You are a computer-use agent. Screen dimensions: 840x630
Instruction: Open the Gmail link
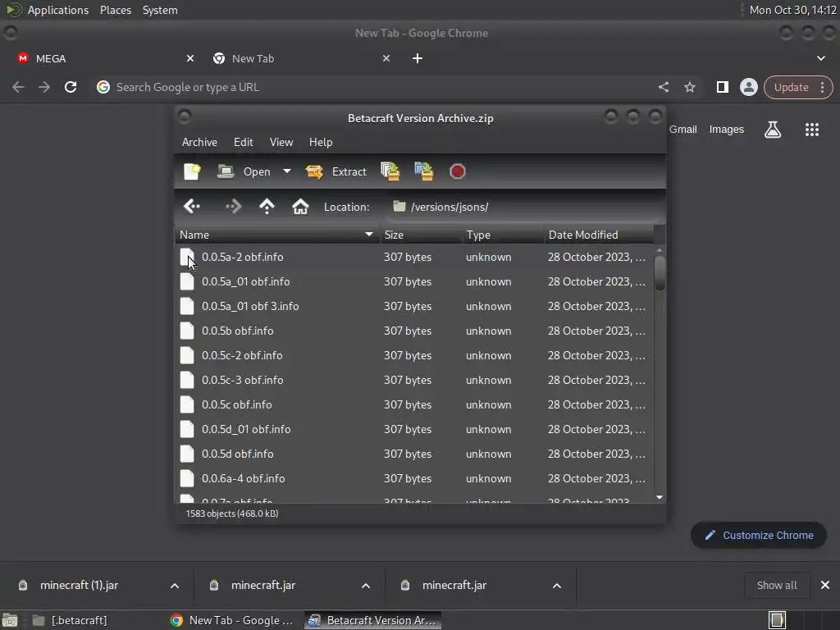[x=683, y=129]
